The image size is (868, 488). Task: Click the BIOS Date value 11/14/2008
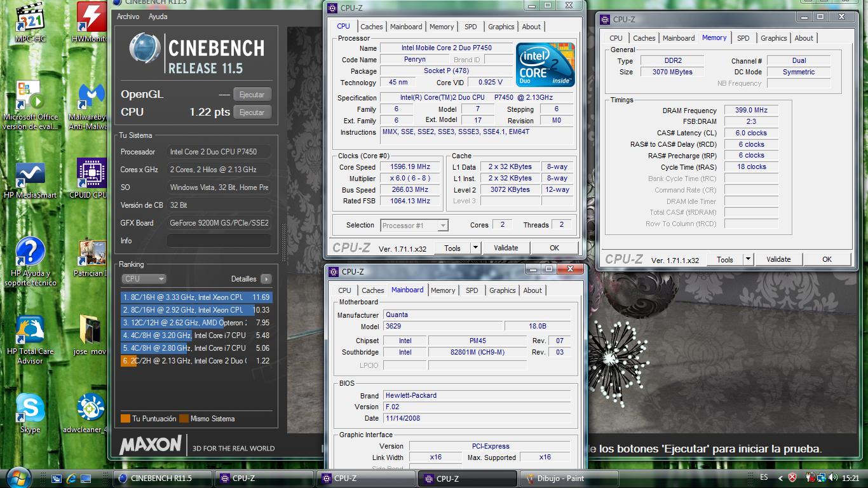click(477, 418)
